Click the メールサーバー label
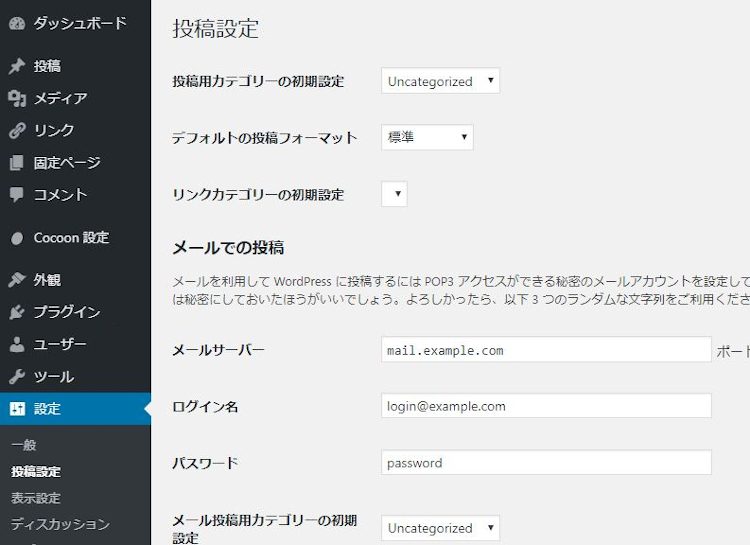This screenshot has height=545, width=750. 218,350
